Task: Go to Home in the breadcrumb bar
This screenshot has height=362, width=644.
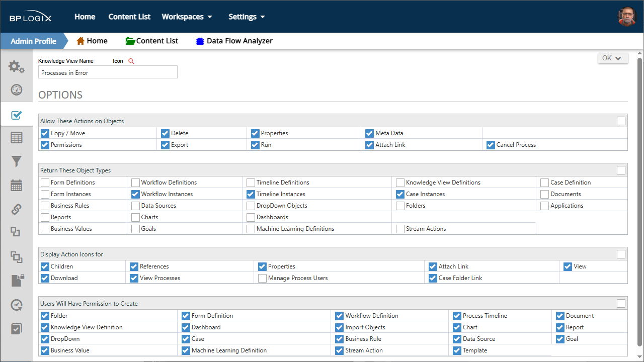Action: pyautogui.click(x=92, y=41)
